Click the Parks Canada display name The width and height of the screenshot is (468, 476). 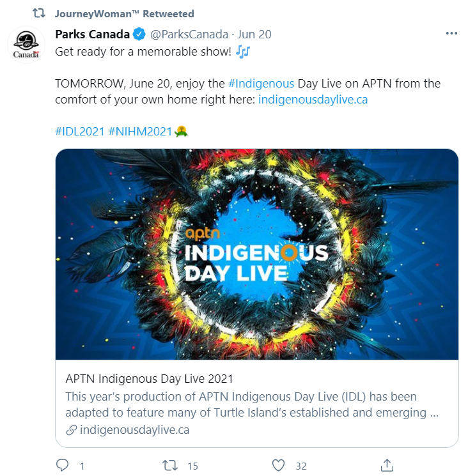tap(93, 34)
